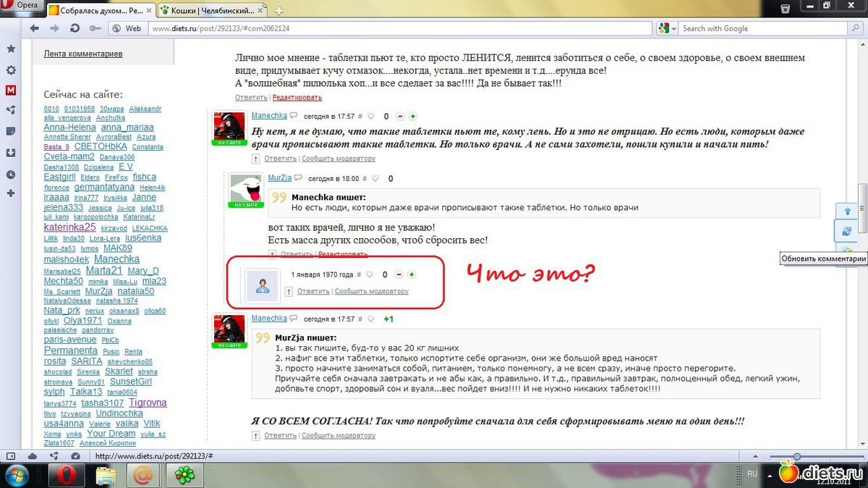Downvote Manechka's comment with red minus

coord(399,117)
